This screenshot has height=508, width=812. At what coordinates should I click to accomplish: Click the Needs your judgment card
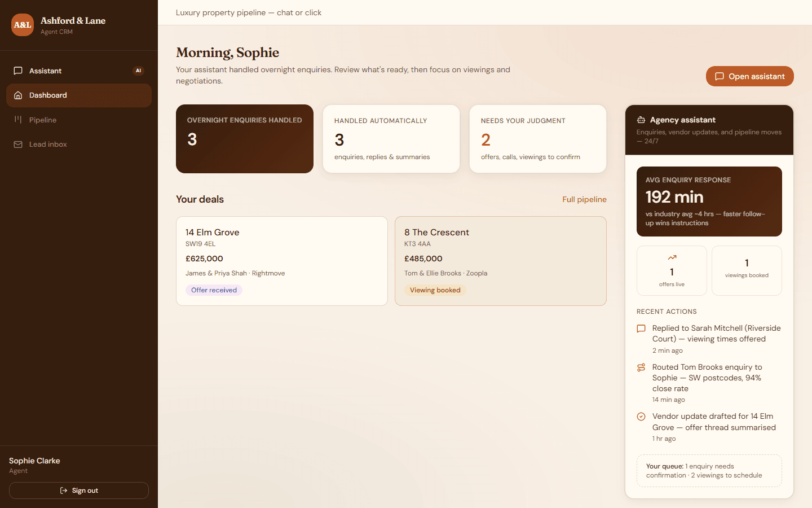click(538, 139)
